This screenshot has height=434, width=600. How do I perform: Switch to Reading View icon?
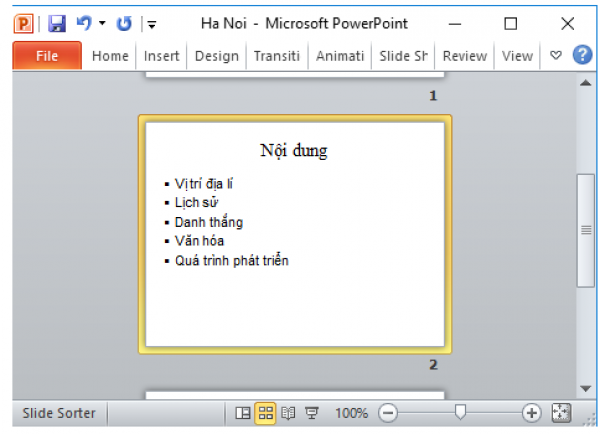pyautogui.click(x=288, y=413)
